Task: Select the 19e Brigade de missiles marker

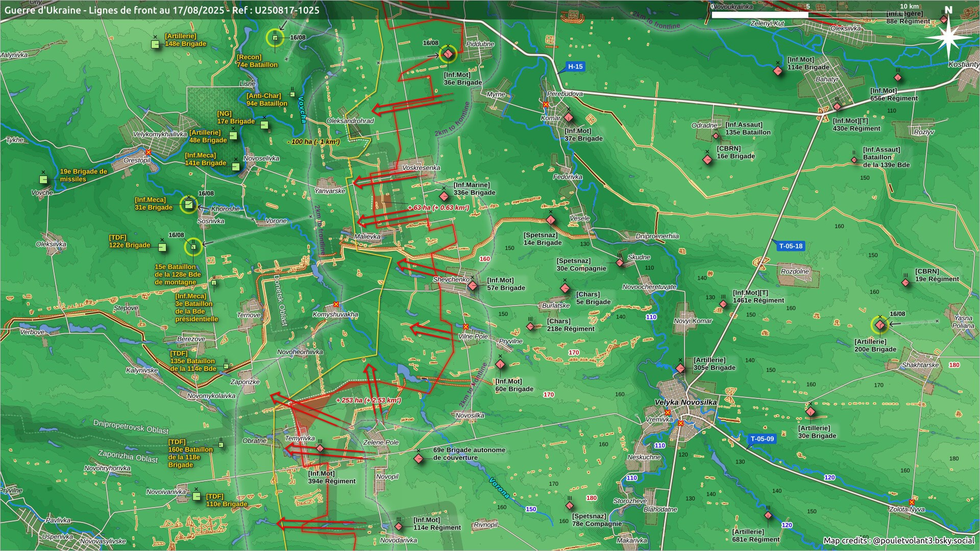Action: pos(43,180)
